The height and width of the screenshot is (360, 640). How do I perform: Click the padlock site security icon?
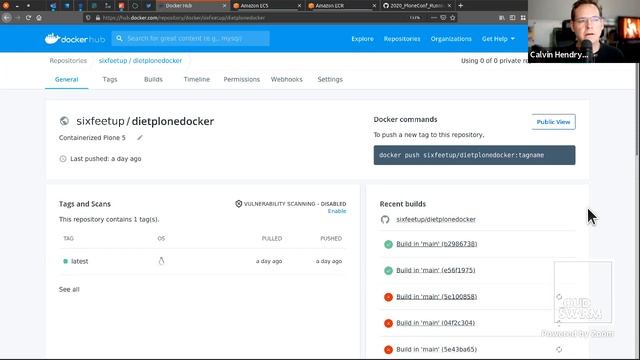[98, 18]
